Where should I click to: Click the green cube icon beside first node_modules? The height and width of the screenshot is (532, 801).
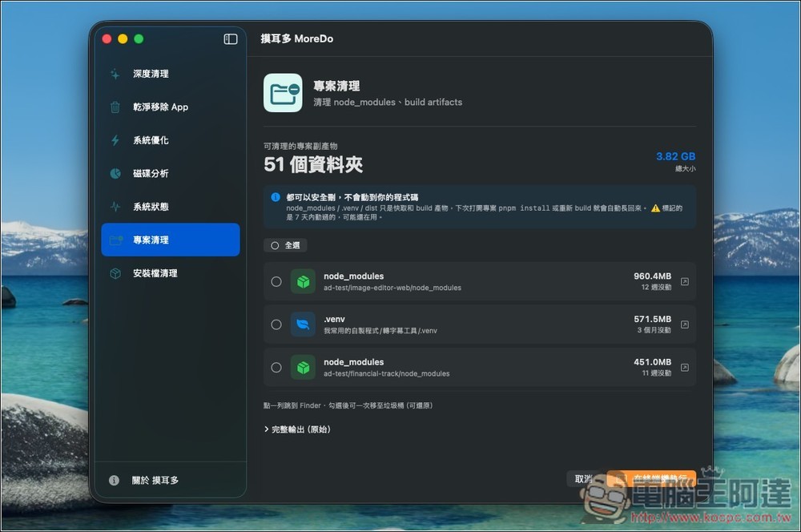coord(303,281)
